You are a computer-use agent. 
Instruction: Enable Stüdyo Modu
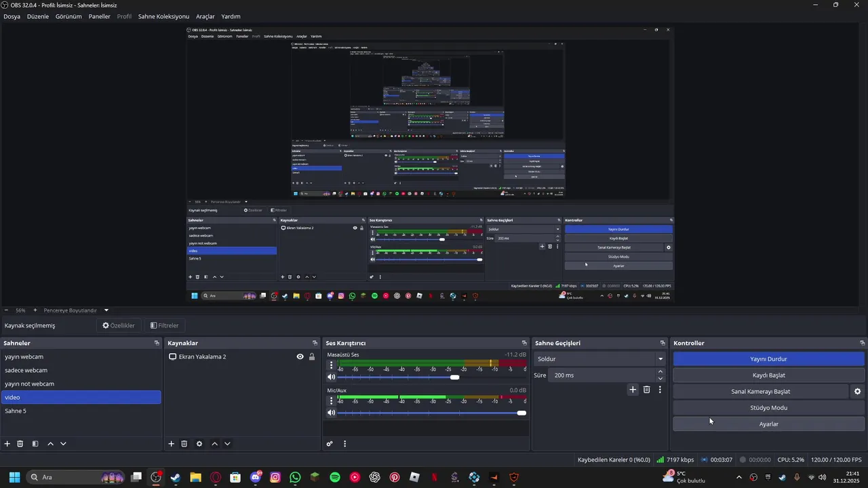(768, 407)
